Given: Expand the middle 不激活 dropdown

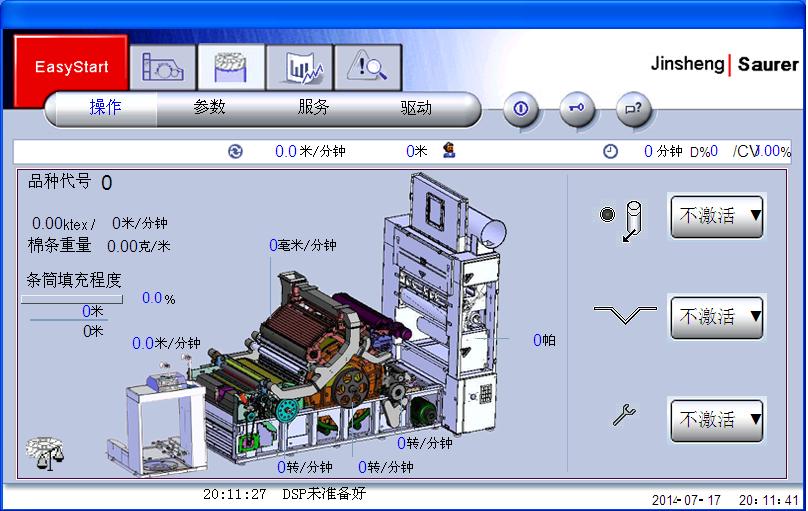Looking at the screenshot, I should point(717,317).
